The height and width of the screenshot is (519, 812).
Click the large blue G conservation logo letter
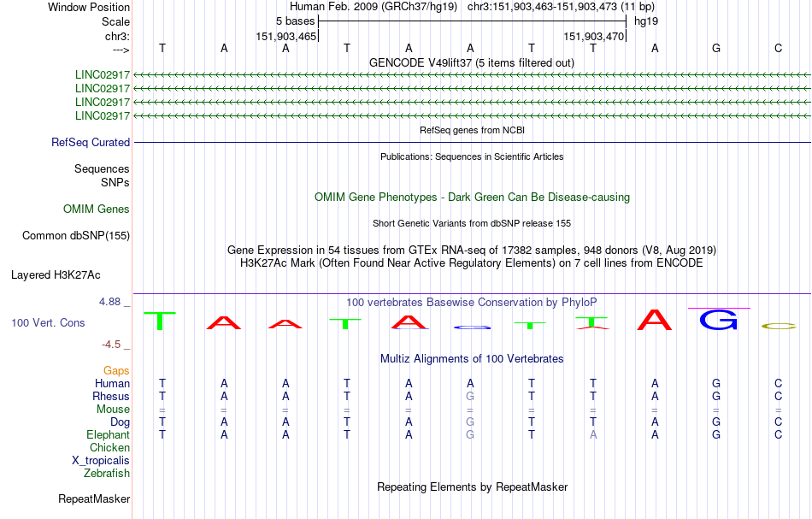coord(718,320)
